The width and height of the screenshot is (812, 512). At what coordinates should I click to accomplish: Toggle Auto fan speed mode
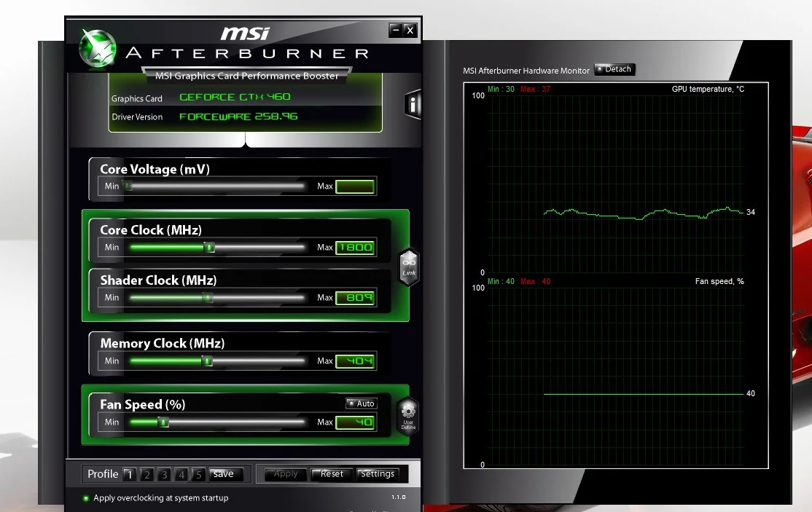coord(362,403)
